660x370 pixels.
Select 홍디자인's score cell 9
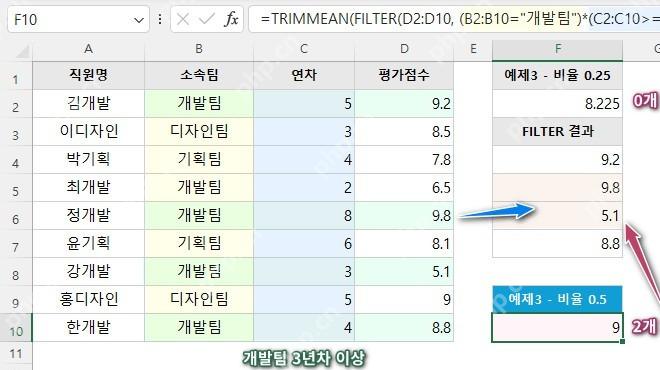tap(404, 299)
